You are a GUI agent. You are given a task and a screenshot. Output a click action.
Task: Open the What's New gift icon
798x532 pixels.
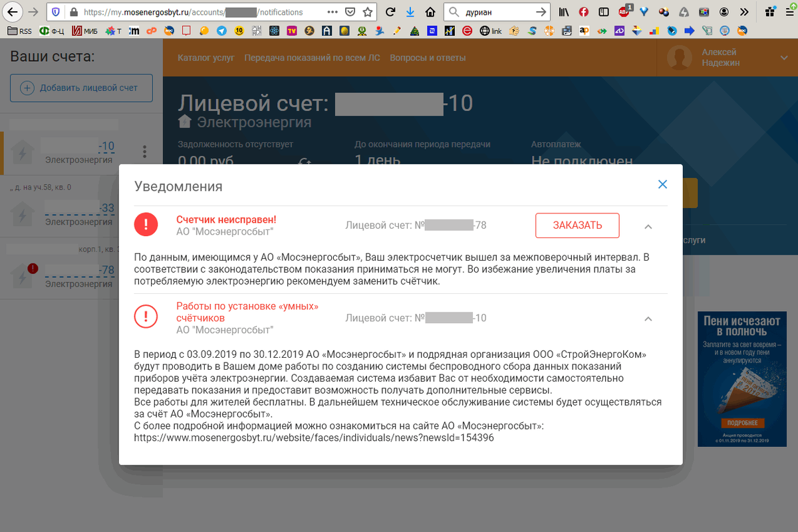tap(769, 12)
